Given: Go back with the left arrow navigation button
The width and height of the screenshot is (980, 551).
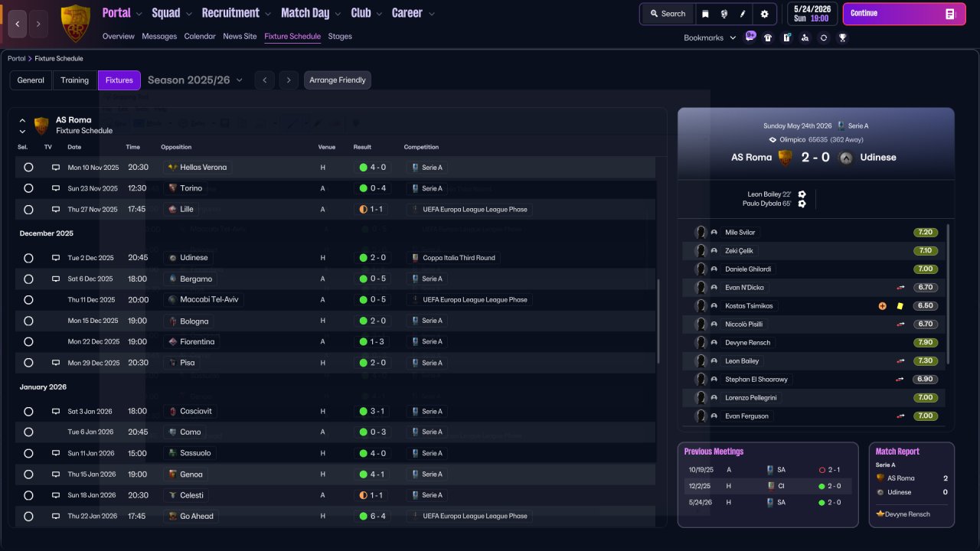Looking at the screenshot, I should 18,24.
